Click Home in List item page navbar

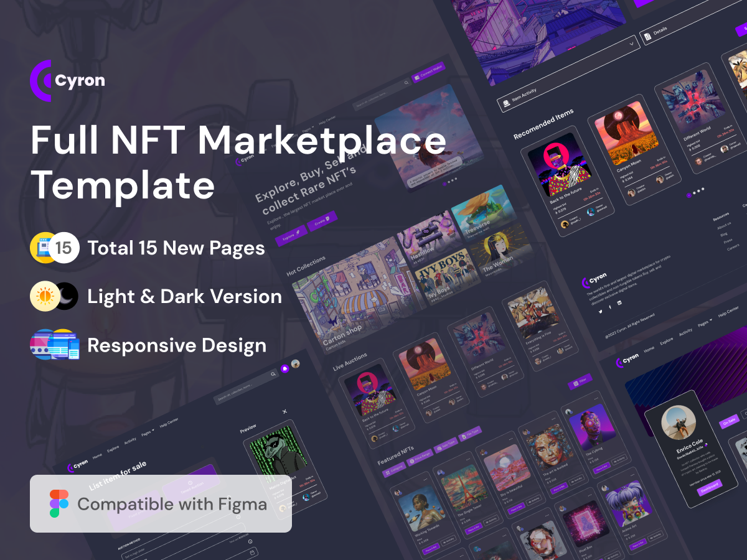(97, 456)
